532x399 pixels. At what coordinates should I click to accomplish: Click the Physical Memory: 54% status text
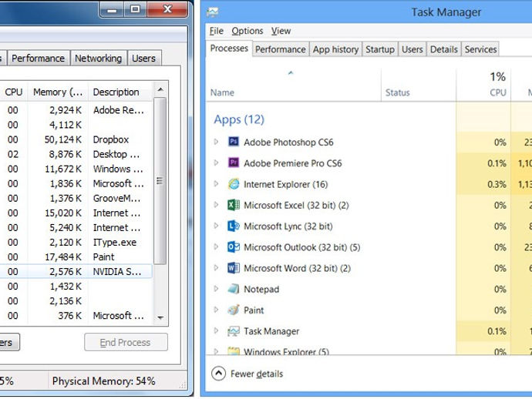tap(103, 381)
